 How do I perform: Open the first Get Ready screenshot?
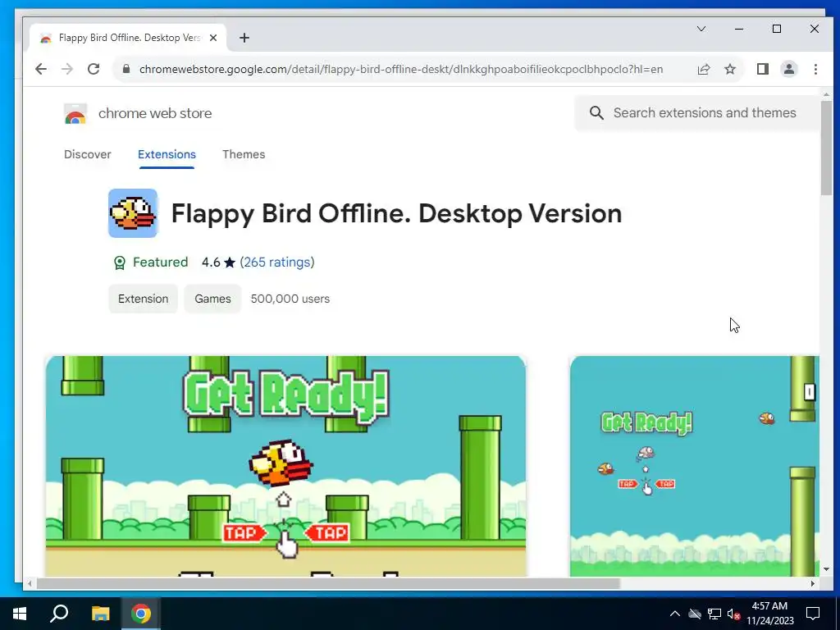(x=285, y=466)
